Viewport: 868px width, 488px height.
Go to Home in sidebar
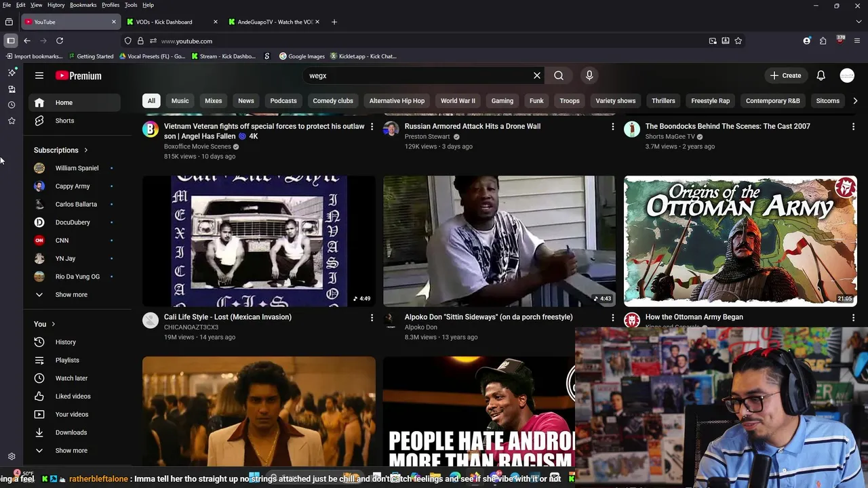[x=75, y=102]
